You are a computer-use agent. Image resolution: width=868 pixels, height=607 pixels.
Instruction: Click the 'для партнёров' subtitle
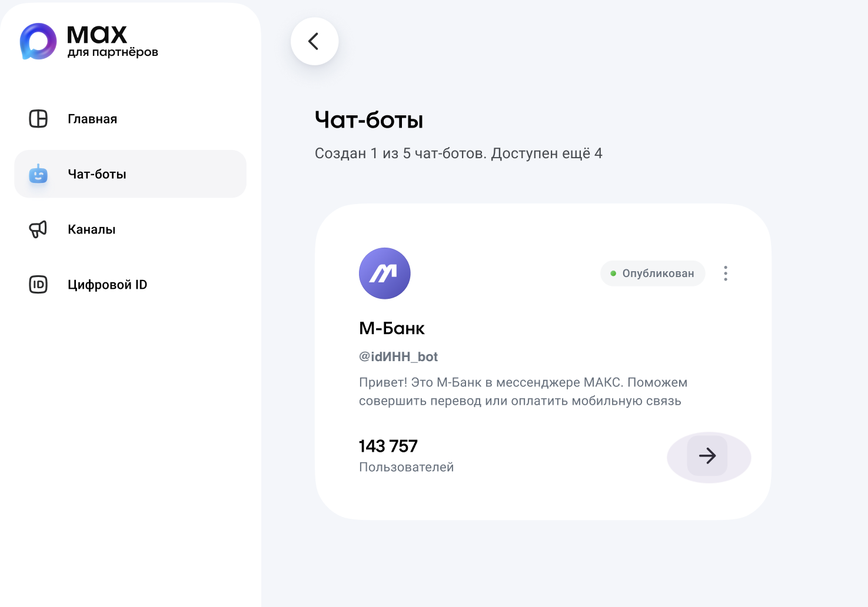click(x=113, y=52)
